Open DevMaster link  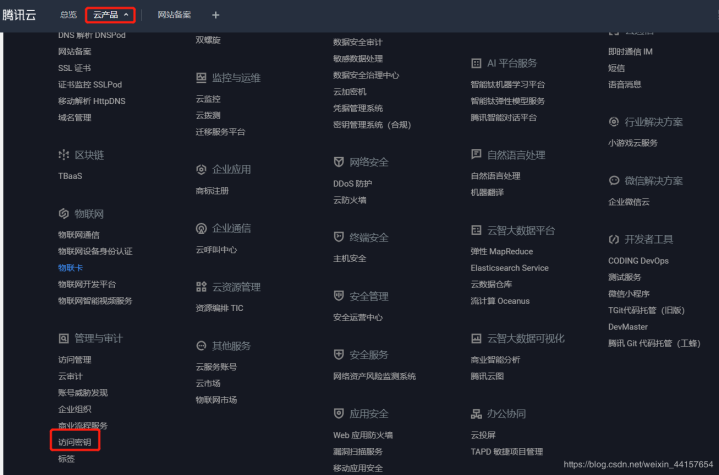[x=628, y=327]
